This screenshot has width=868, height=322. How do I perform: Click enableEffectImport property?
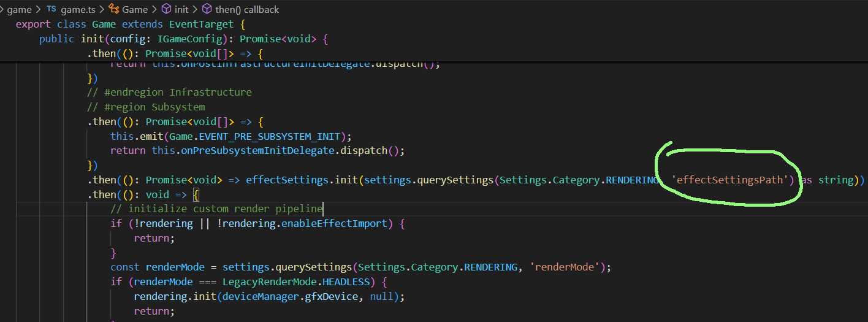pyautogui.click(x=334, y=223)
